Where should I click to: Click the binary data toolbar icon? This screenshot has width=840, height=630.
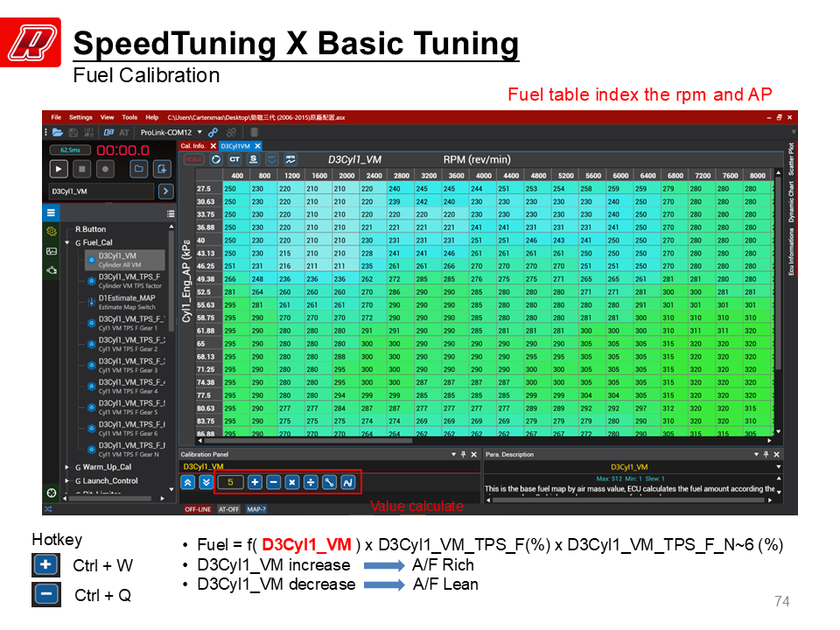pos(89,132)
